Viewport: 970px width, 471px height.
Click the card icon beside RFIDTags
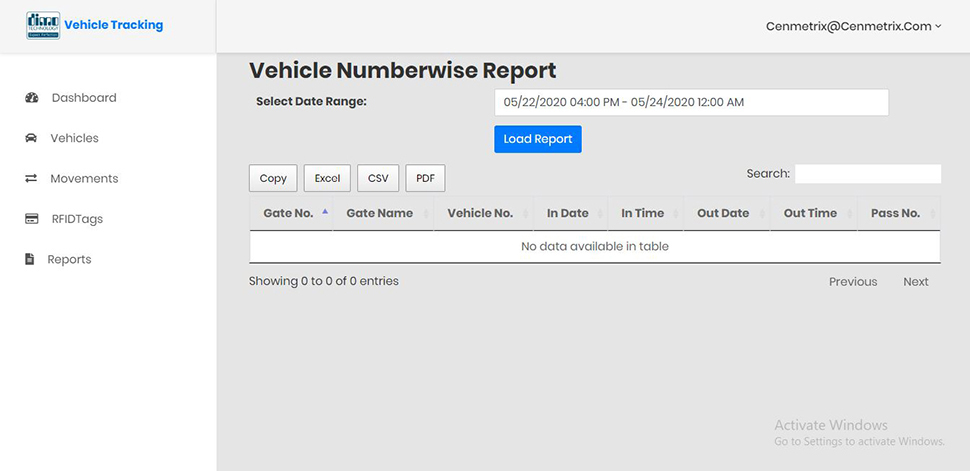32,218
